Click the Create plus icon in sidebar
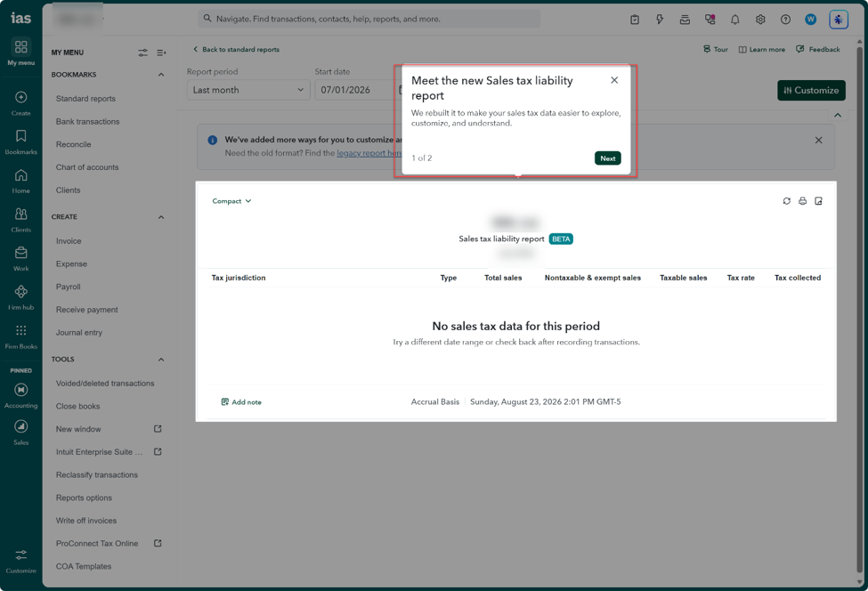The image size is (868, 591). click(21, 97)
